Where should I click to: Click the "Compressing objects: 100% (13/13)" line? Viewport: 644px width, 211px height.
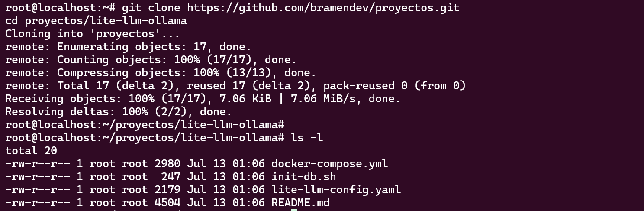161,73
